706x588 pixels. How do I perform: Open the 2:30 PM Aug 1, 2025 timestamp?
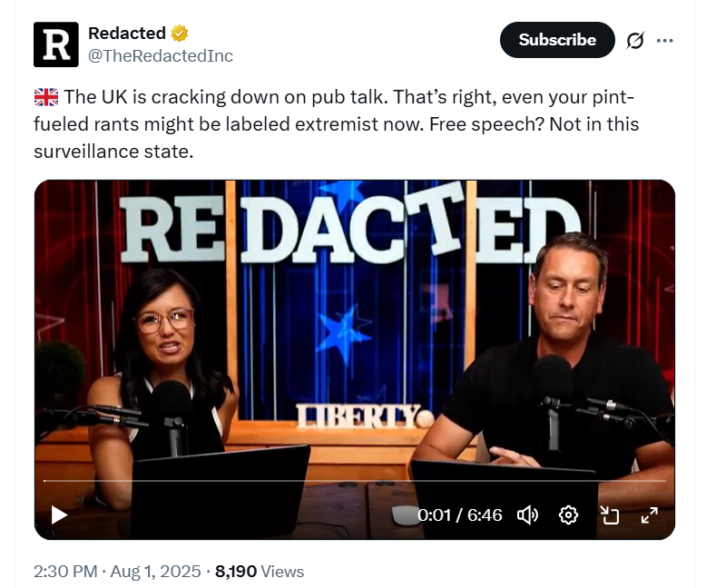(117, 572)
